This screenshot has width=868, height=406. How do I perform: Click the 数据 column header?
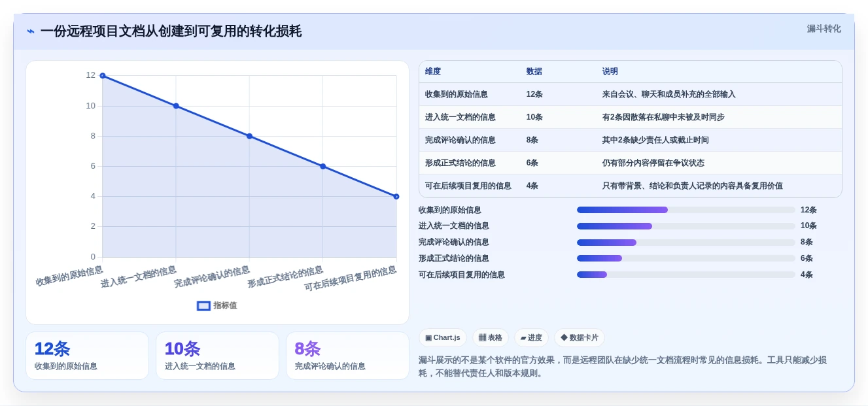(534, 71)
